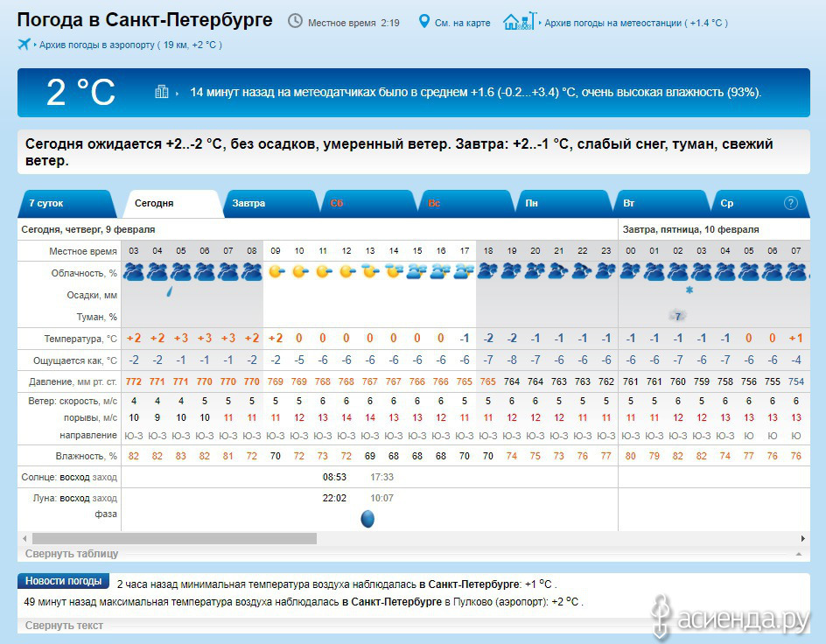Click the overcast icon at hour 08 today
The width and height of the screenshot is (826, 644).
pos(252,272)
